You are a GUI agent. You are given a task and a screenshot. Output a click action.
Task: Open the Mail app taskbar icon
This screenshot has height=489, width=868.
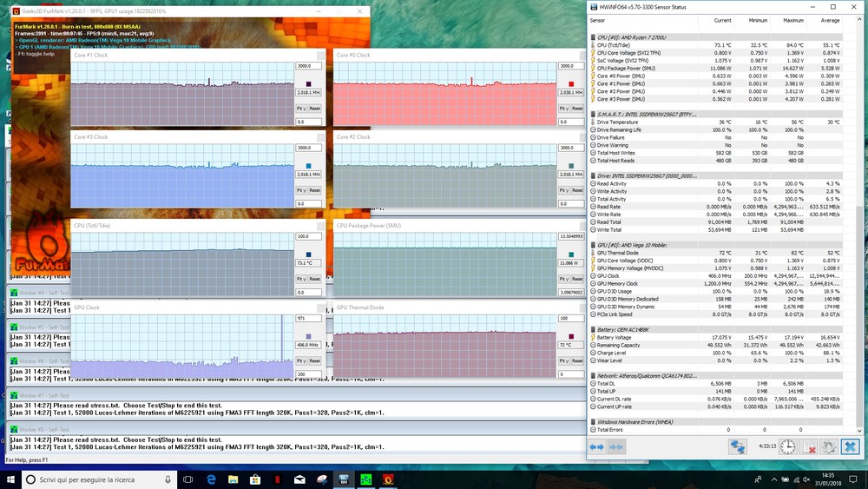tap(299, 479)
